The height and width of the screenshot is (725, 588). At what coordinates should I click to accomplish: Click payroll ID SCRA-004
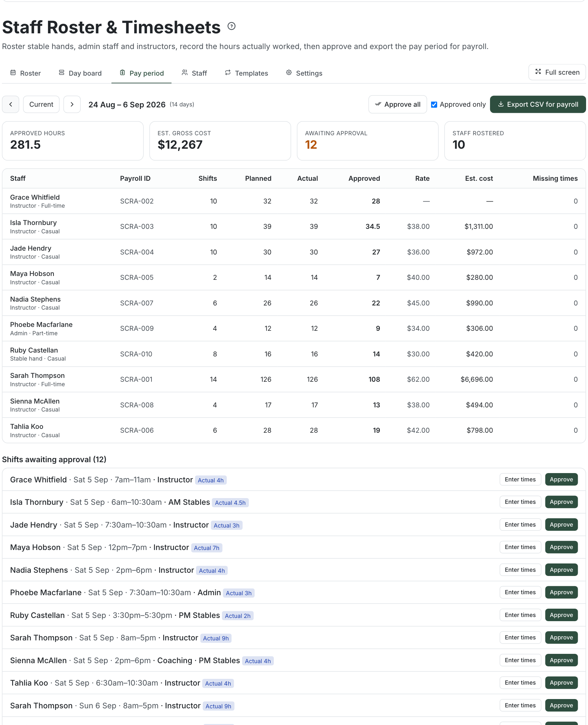137,252
